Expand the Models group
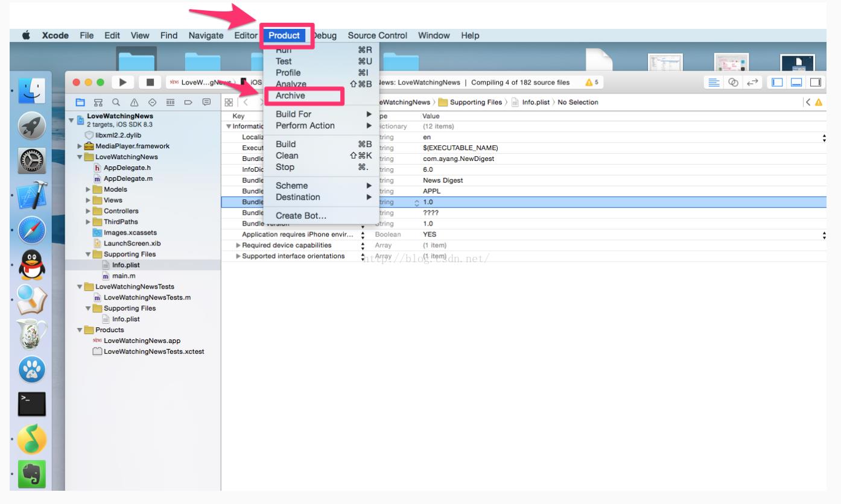Viewport: 841px width, 504px height. point(89,190)
